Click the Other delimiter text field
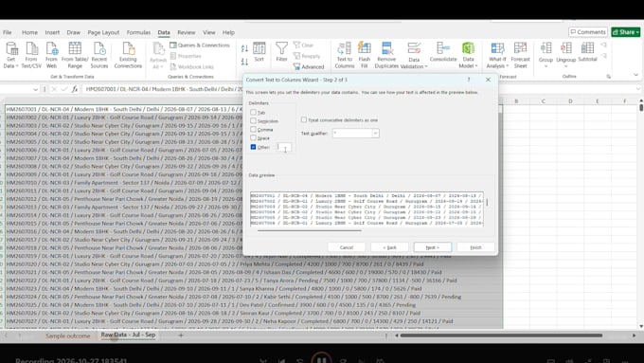 tap(283, 147)
